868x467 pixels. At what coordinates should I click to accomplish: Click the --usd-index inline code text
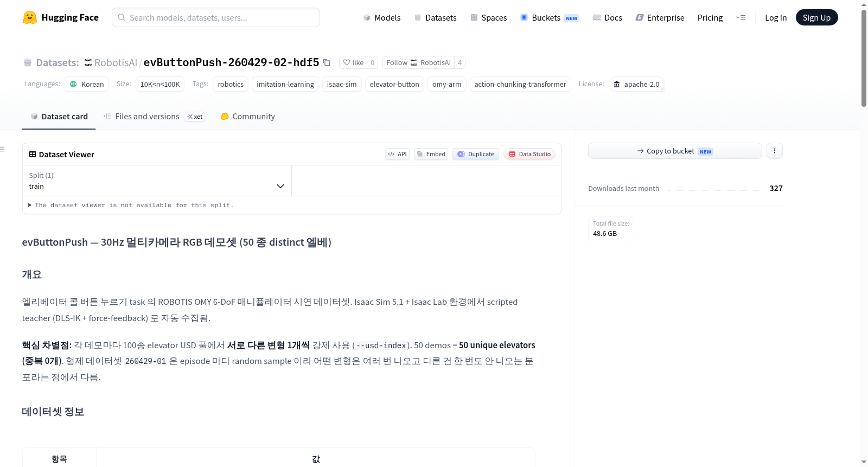coord(381,346)
